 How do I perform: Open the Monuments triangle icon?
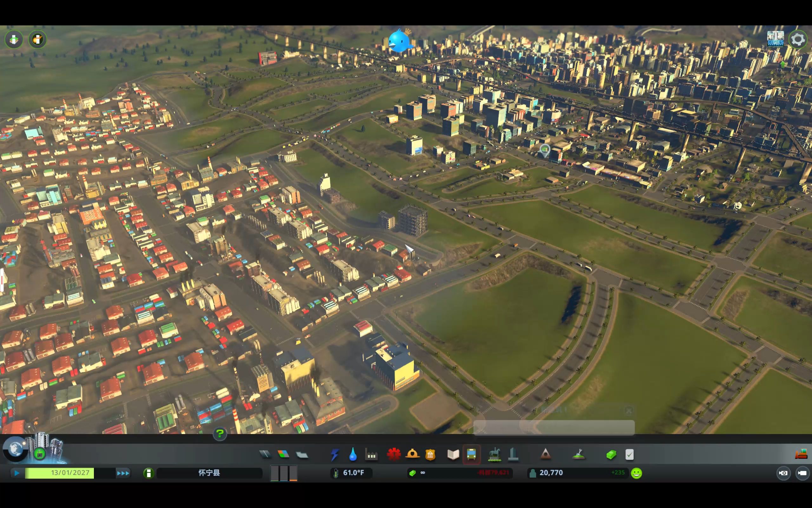[x=546, y=455]
